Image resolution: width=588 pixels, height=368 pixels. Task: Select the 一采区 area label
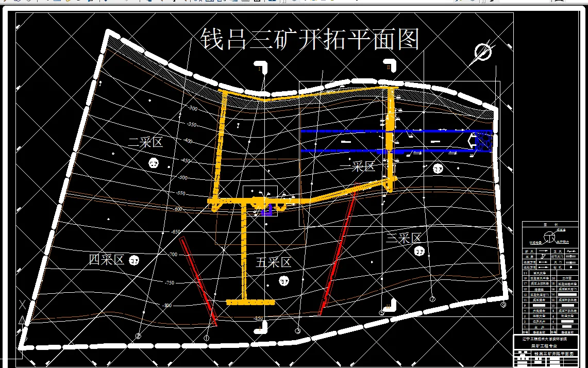point(357,166)
